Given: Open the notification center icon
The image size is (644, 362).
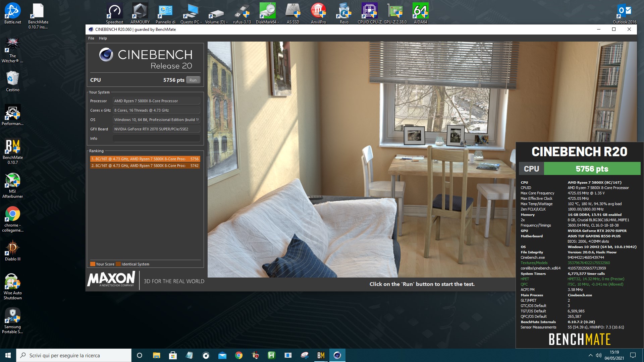Looking at the screenshot, I should click(633, 355).
